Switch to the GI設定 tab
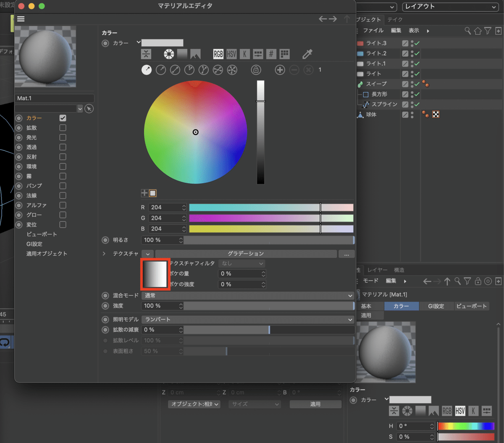 pos(436,306)
